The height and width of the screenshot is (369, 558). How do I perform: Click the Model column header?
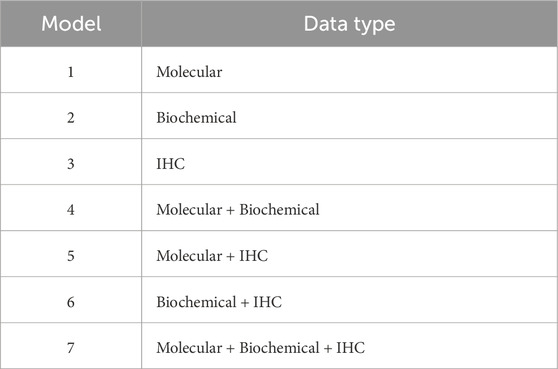[71, 24]
